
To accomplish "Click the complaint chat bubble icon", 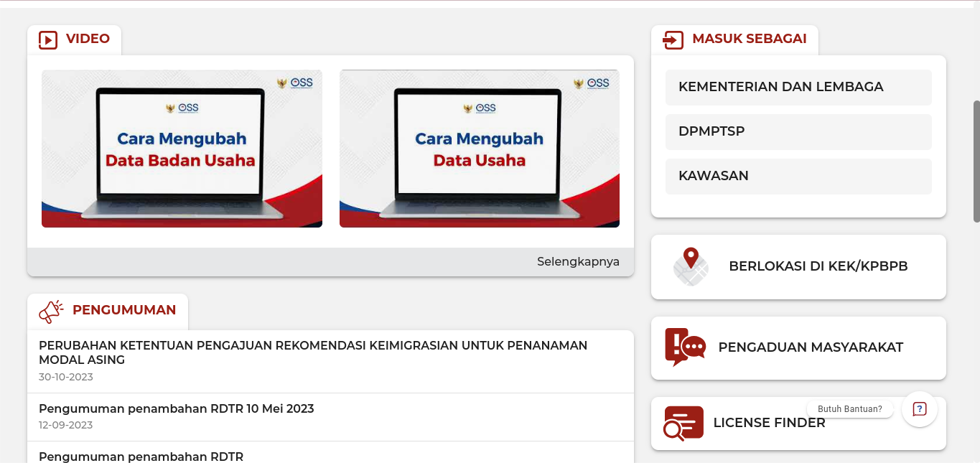I will click(685, 347).
